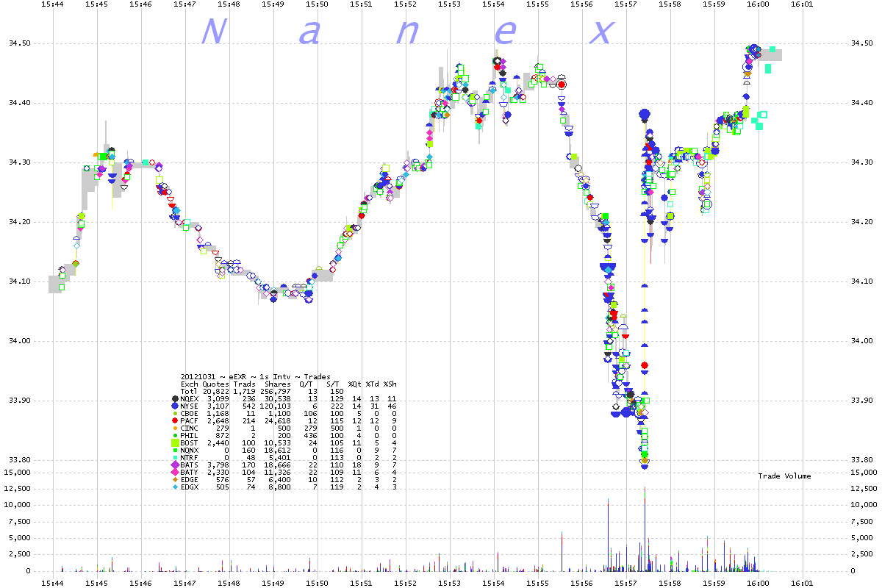Click the '%Qt' column header in the legend
Screen dimensions: 882x588
click(x=355, y=384)
